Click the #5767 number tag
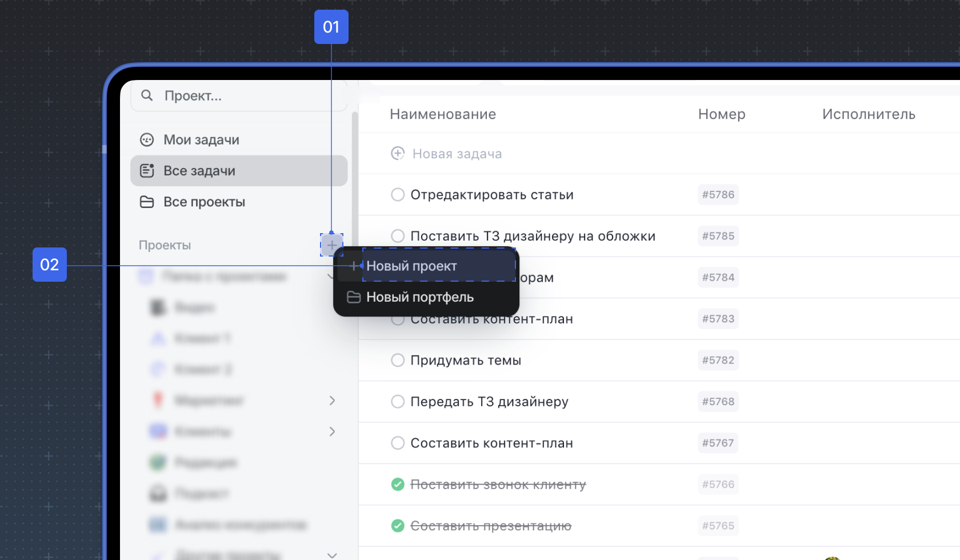Screen dimensions: 960x560 [x=718, y=443]
